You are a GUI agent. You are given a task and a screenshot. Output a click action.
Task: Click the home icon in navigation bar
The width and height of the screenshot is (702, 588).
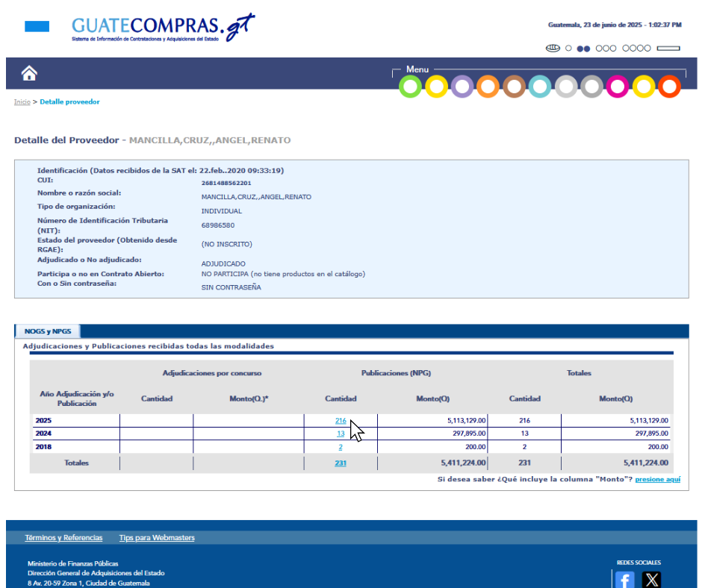pos(29,73)
